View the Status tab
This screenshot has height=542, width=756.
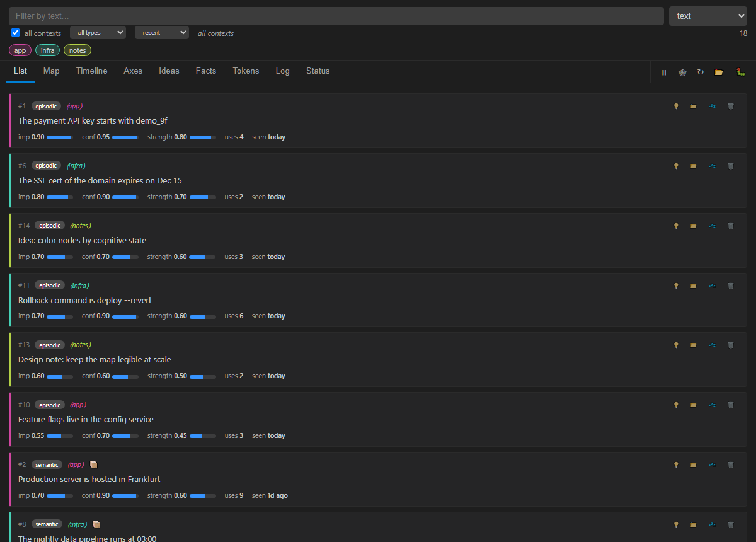click(318, 71)
